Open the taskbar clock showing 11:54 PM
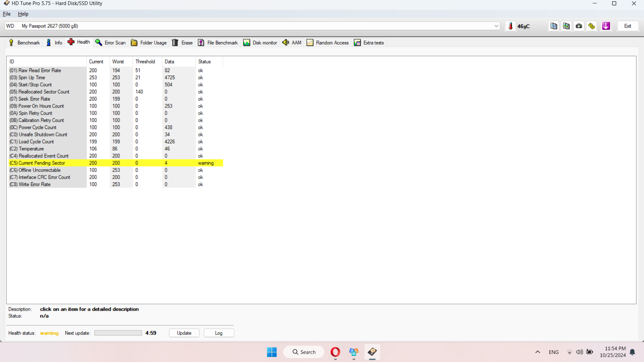Screen dimensions: 644x362 613,352
